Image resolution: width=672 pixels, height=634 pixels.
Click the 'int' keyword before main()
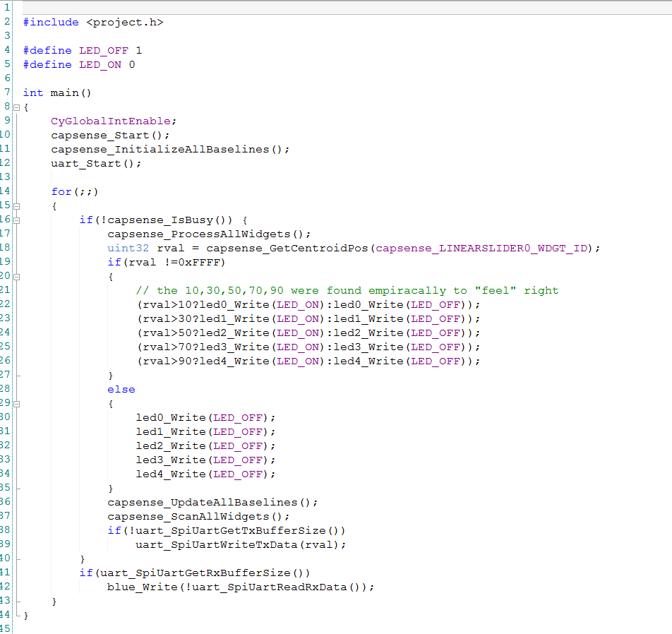(33, 93)
